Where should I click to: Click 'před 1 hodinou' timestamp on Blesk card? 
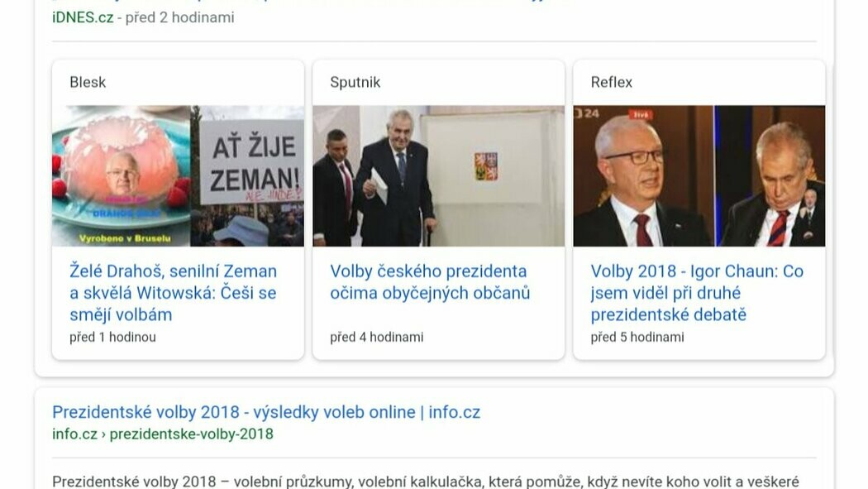[113, 337]
